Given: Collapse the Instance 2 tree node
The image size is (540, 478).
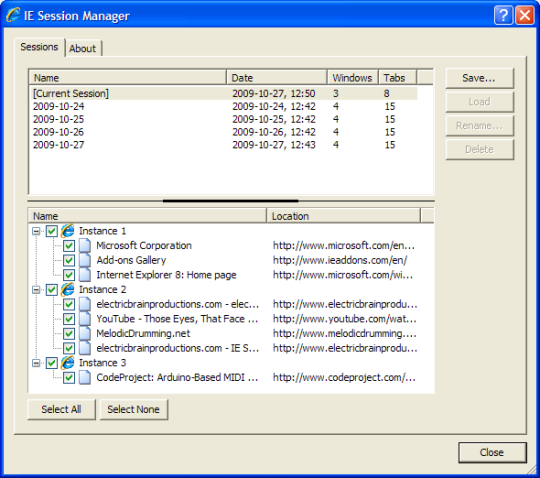Looking at the screenshot, I should tap(36, 290).
